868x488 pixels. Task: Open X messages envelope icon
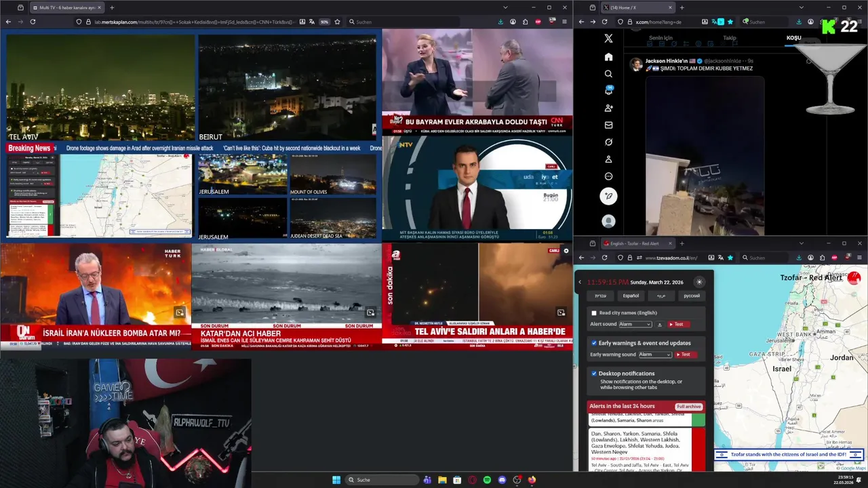pyautogui.click(x=608, y=125)
